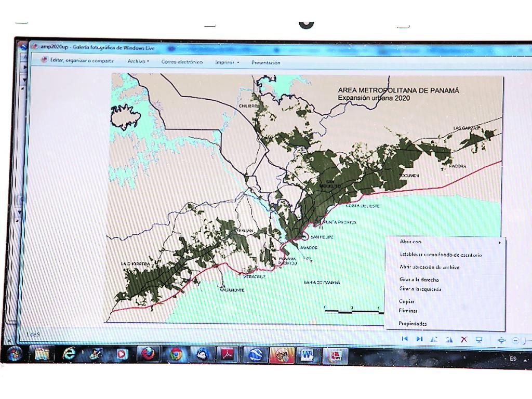Skip to the next photo
The image size is (532, 399).
click(x=420, y=339)
